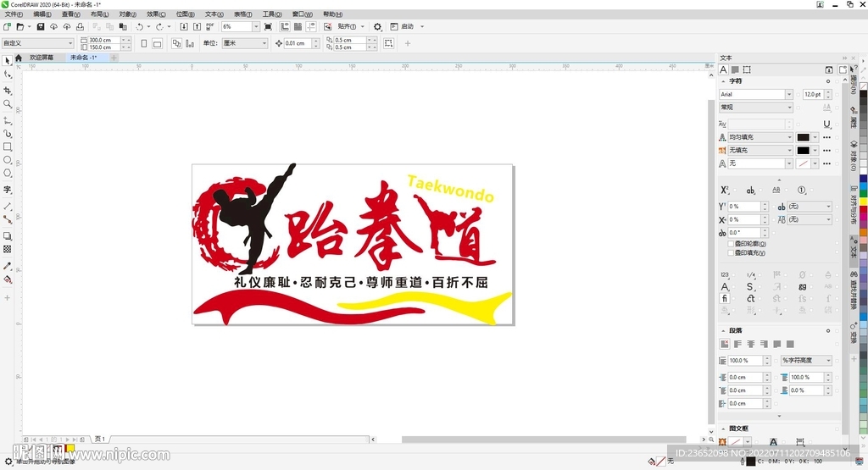The height and width of the screenshot is (470, 868).
Task: Click the outline none color swatch
Action: [x=804, y=163]
